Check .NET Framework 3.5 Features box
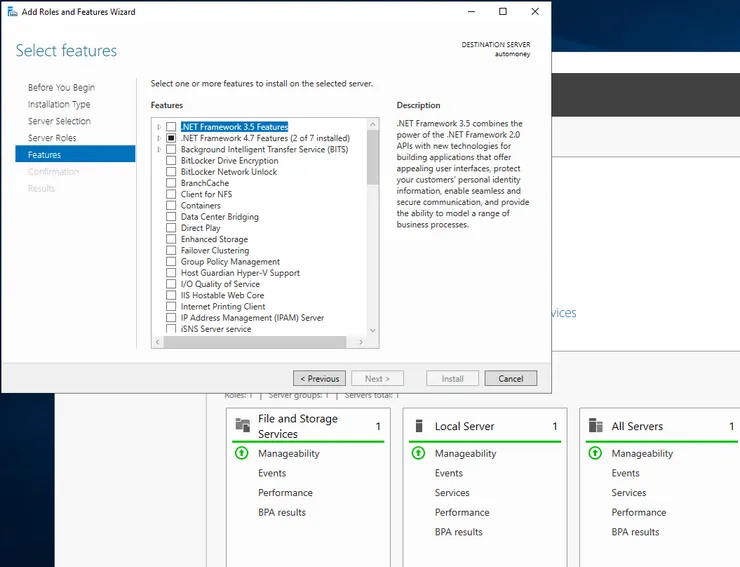 click(x=171, y=127)
